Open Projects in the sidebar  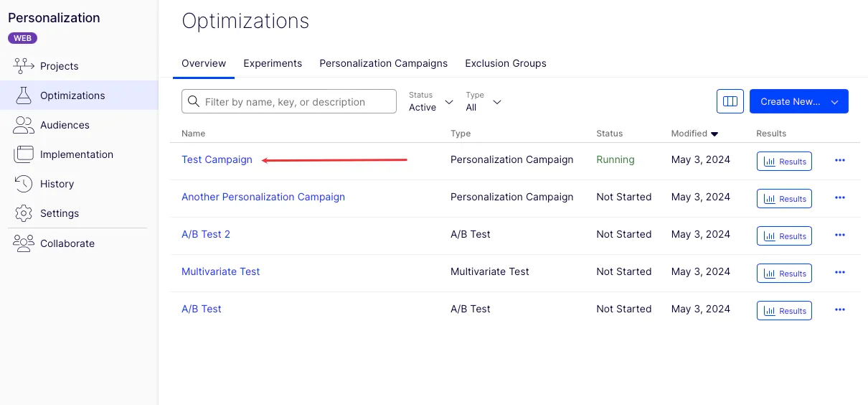coord(46,66)
